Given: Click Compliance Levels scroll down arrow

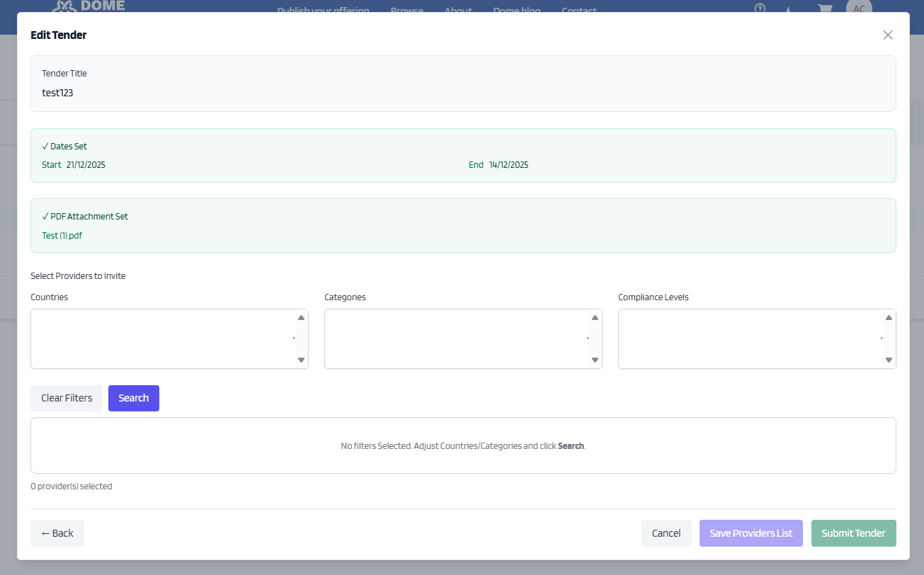Looking at the screenshot, I should 889,360.
